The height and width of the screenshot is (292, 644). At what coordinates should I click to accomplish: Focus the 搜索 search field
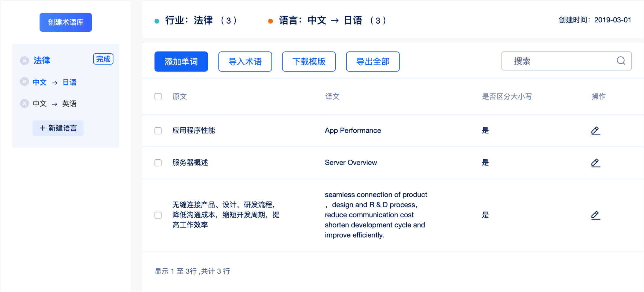coord(558,61)
